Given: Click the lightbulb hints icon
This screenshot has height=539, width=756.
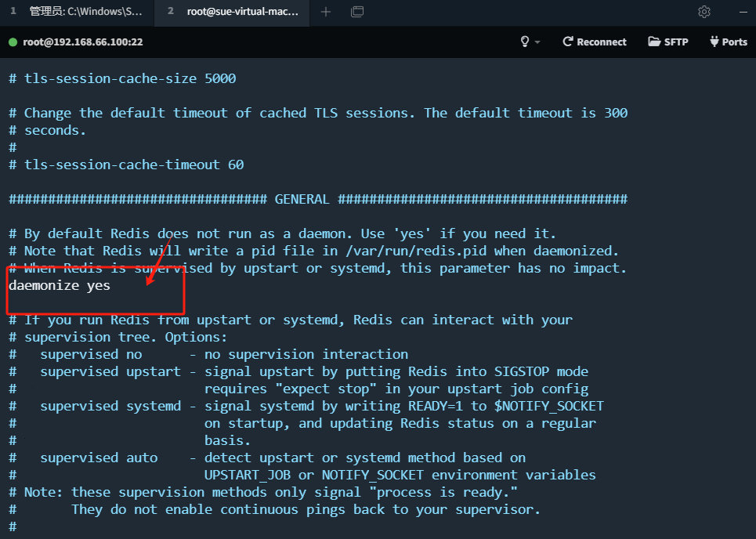Looking at the screenshot, I should 525,42.
